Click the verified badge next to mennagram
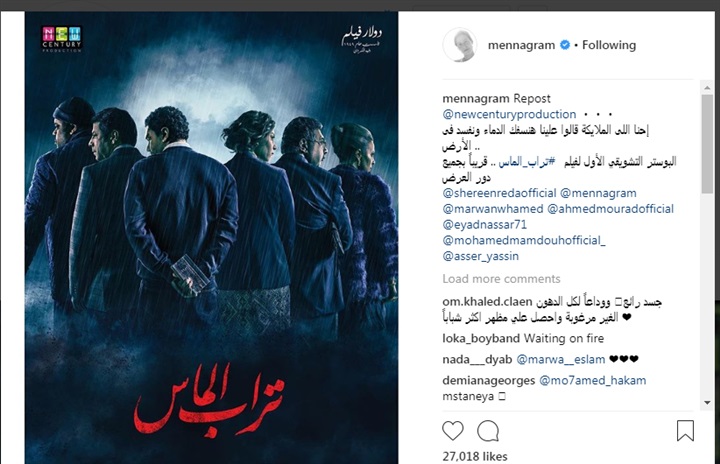720x464 pixels. pos(565,45)
